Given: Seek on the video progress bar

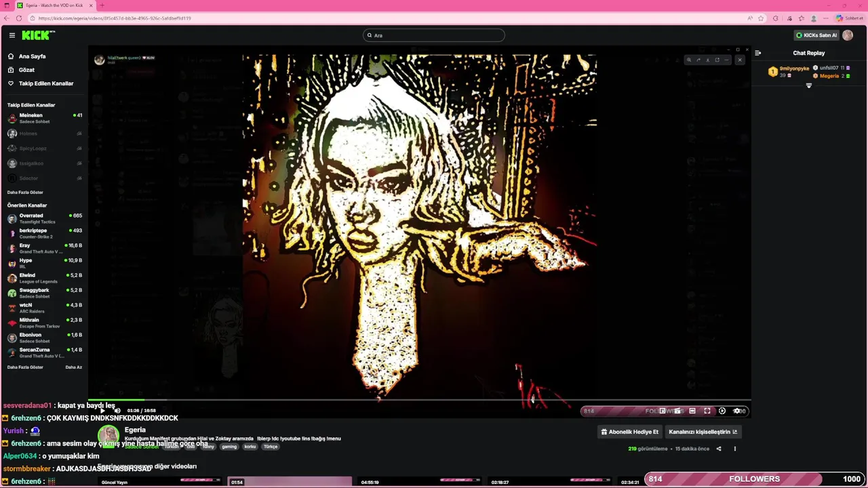Looking at the screenshot, I should pos(419,400).
